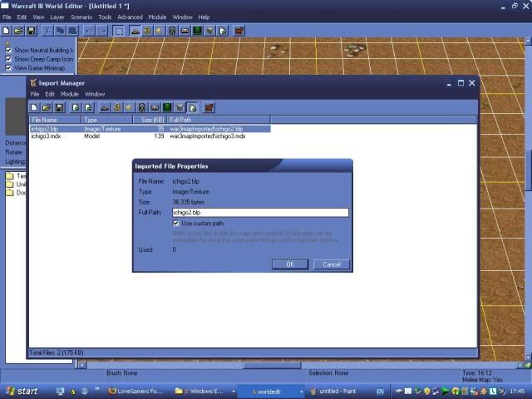Click the Undo arrow in main toolbar
This screenshot has height=399, width=532.
[x=90, y=31]
